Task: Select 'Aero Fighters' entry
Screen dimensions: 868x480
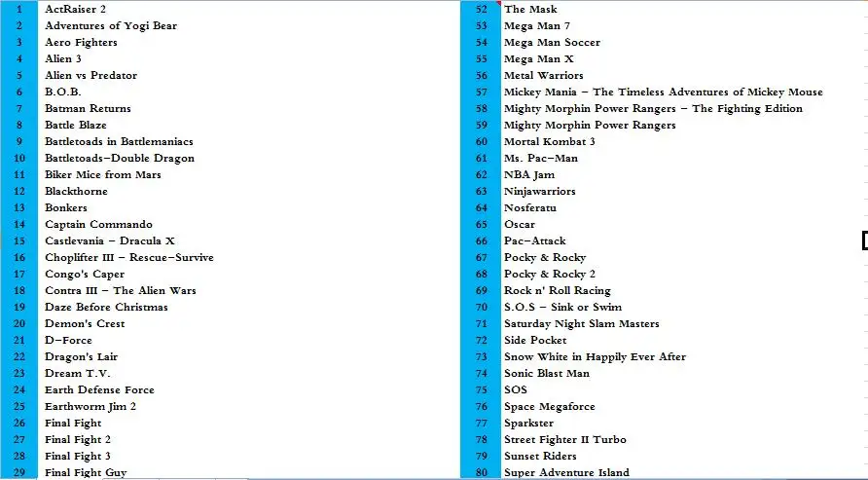Action: 81,42
